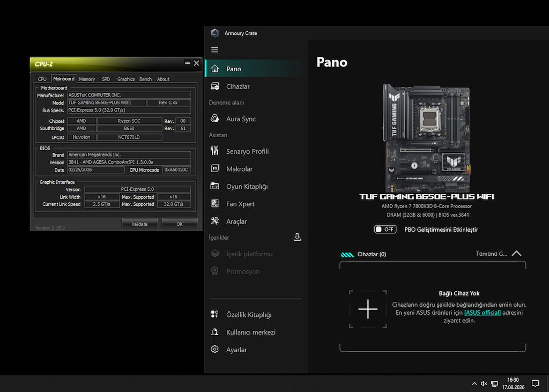Switch to CPU tab in CPU-Z
Viewport: 549px width, 392px height.
tap(42, 79)
